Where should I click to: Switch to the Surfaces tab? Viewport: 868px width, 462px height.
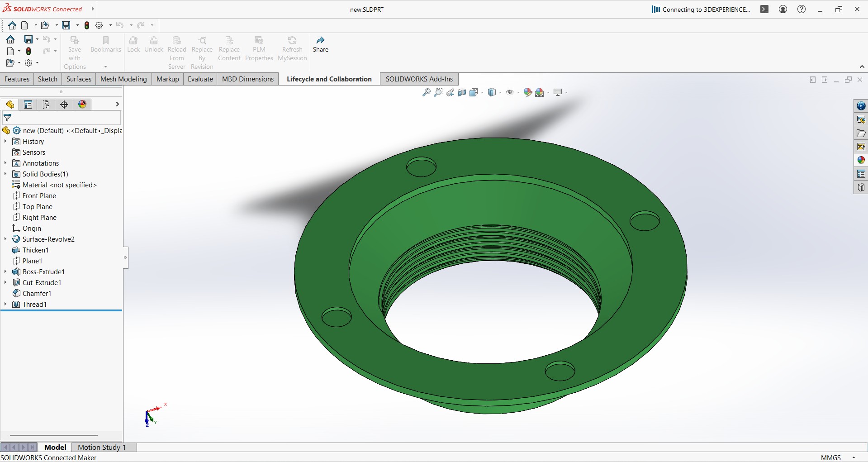(79, 79)
